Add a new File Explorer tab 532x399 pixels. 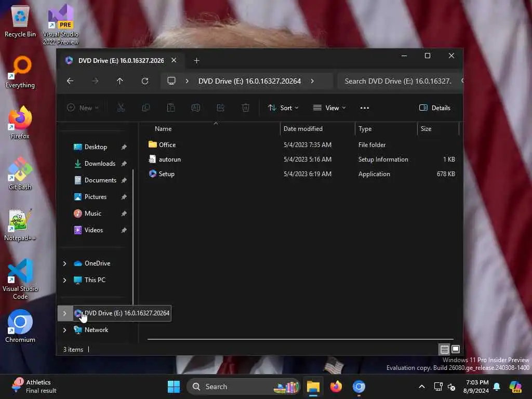(x=196, y=61)
